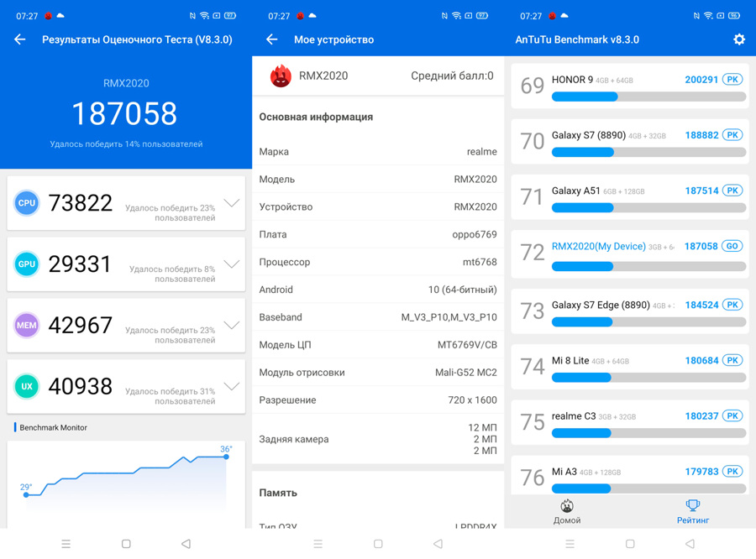This screenshot has width=756, height=559.
Task: Expand the UX score 40938 details
Action: pos(232,386)
